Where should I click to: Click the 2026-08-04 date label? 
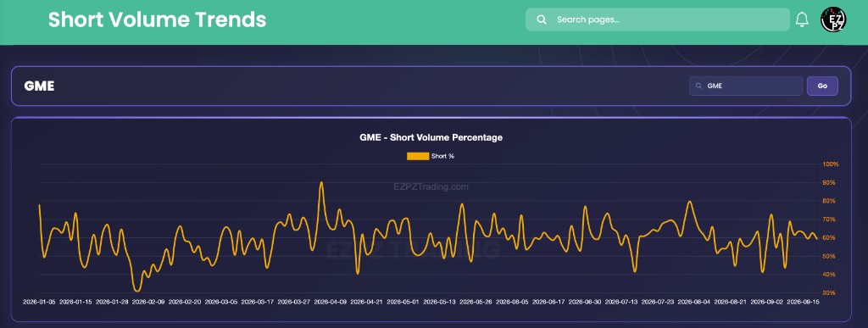click(x=694, y=302)
